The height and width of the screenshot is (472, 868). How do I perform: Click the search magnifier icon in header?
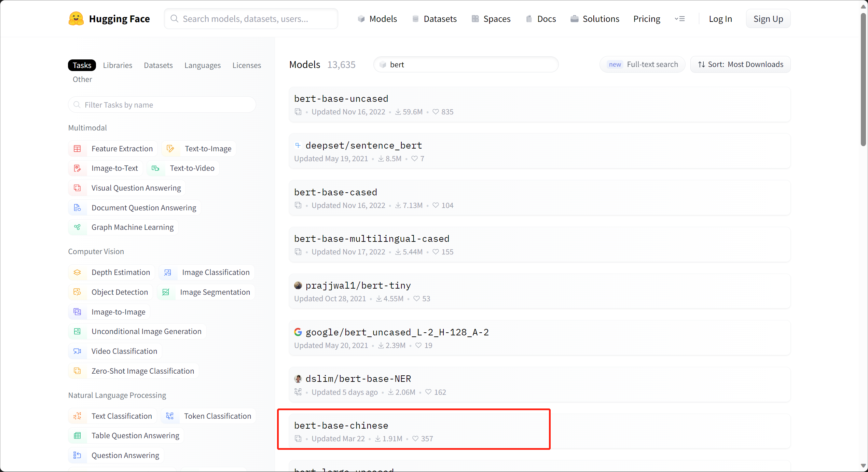(x=174, y=19)
